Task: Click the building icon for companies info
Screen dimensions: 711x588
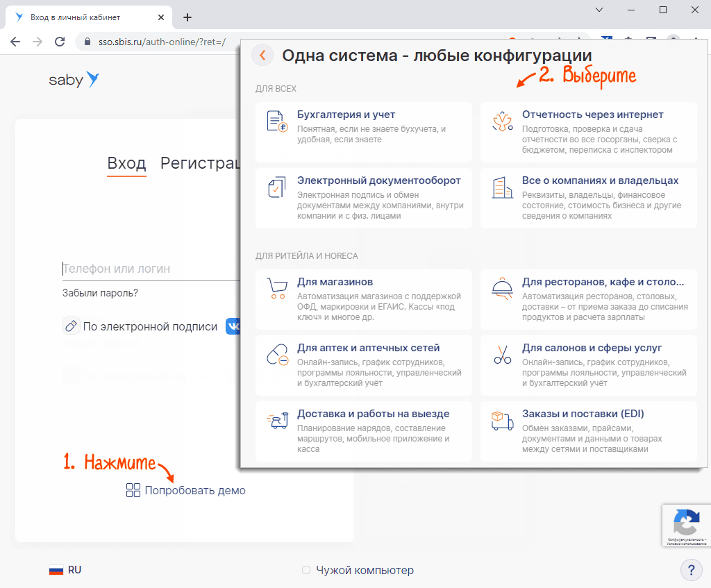Action: [502, 187]
